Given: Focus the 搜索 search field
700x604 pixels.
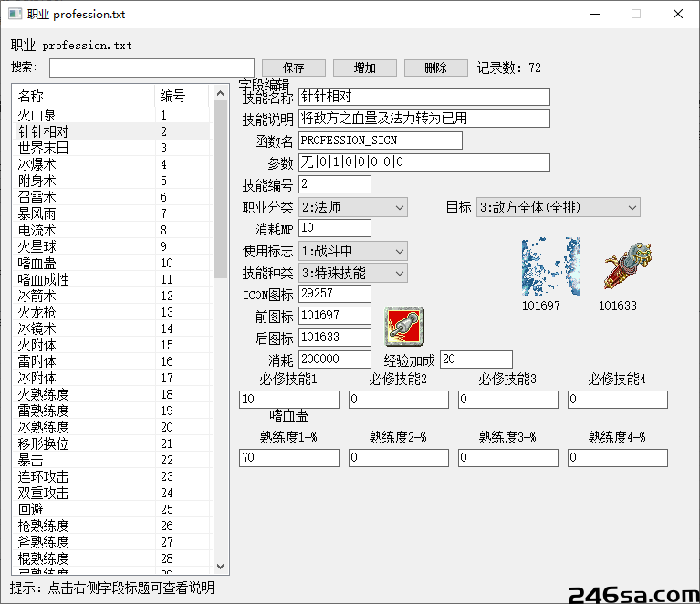Looking at the screenshot, I should pos(151,68).
